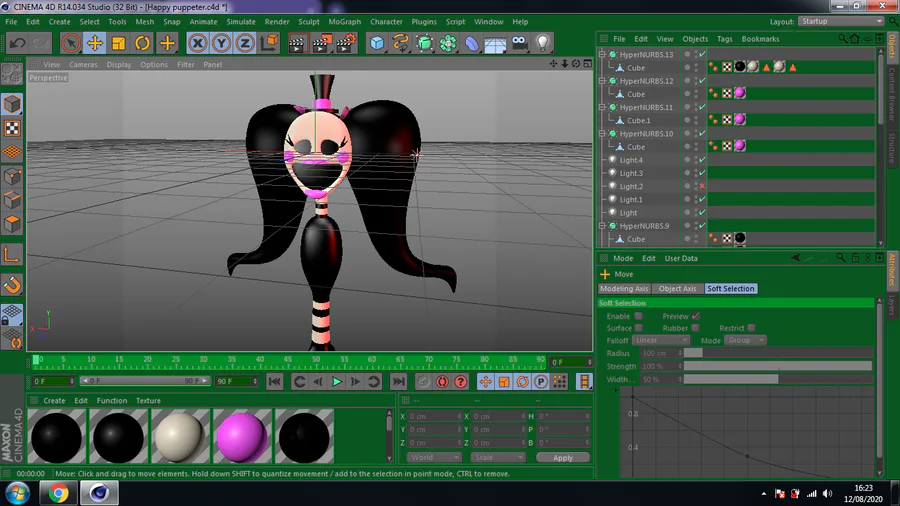Open the spline pen tools icon
Viewport: 900px width, 506px height.
tap(401, 43)
